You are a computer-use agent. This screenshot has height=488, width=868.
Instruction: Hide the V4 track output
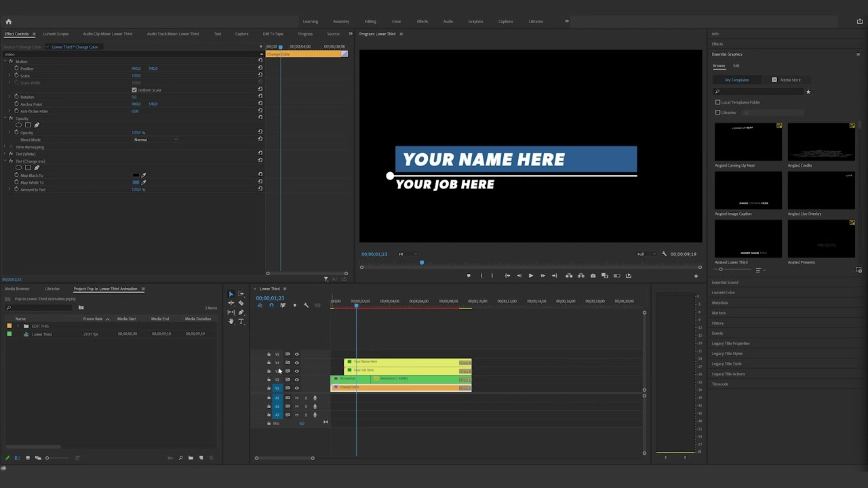pyautogui.click(x=296, y=363)
